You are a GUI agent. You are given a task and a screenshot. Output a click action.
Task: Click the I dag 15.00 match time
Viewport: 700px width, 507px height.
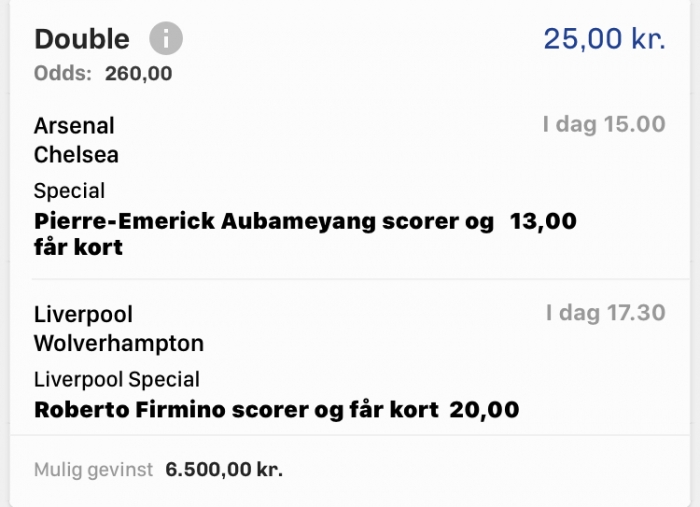pyautogui.click(x=604, y=124)
